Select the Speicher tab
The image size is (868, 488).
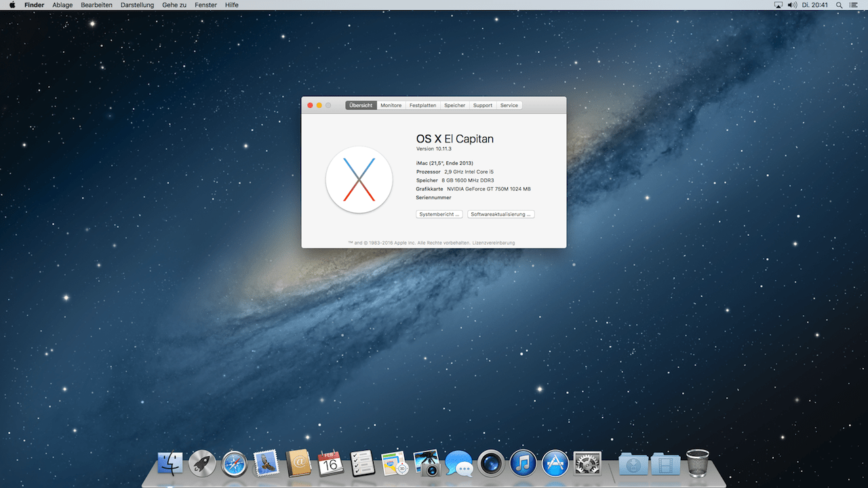tap(455, 105)
